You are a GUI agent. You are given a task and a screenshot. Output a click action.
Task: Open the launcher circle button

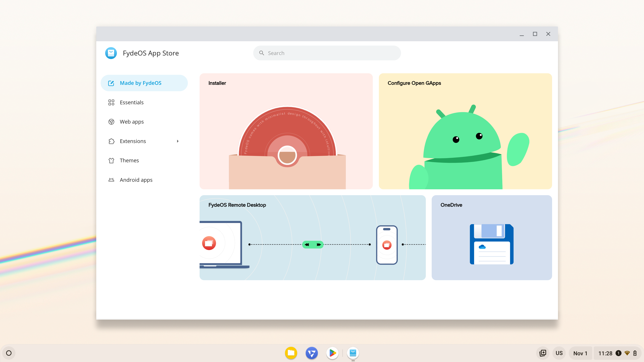(9, 353)
